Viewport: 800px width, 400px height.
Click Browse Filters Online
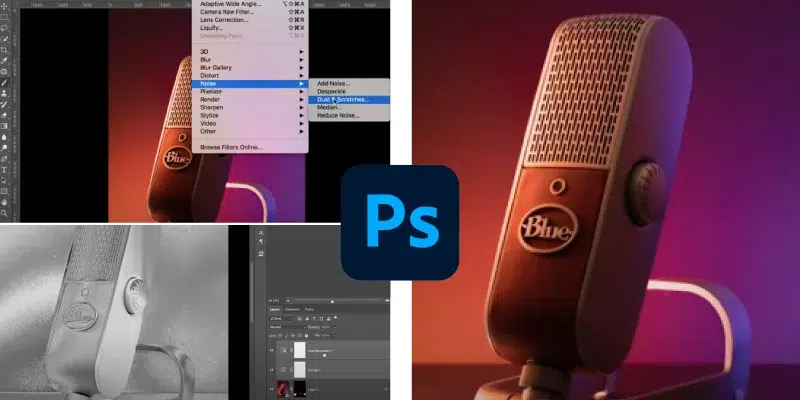pyautogui.click(x=250, y=147)
